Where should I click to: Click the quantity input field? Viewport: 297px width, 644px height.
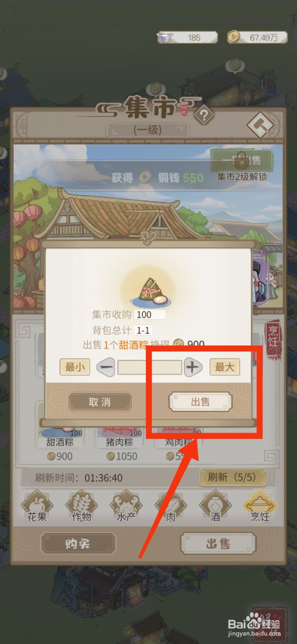pyautogui.click(x=150, y=367)
